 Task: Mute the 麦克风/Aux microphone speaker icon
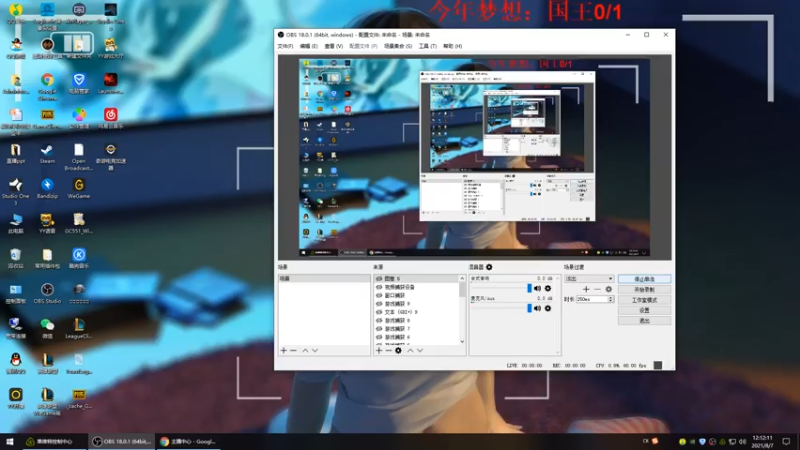point(537,308)
